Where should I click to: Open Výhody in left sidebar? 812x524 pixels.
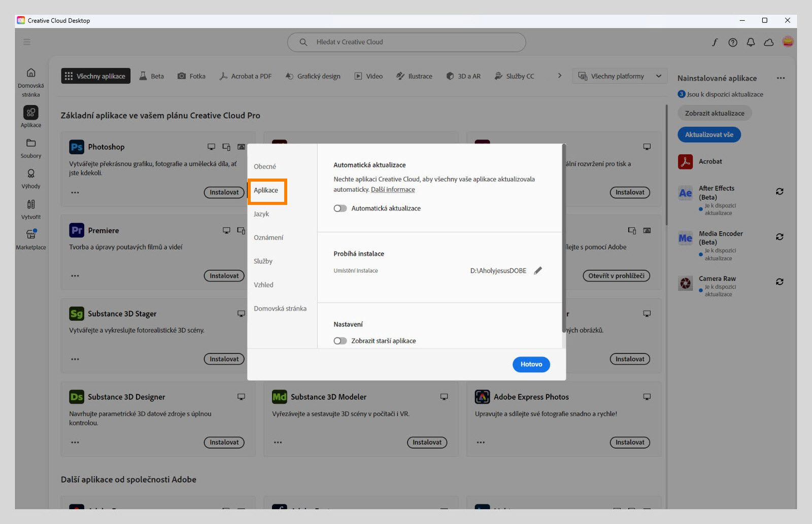pyautogui.click(x=31, y=179)
